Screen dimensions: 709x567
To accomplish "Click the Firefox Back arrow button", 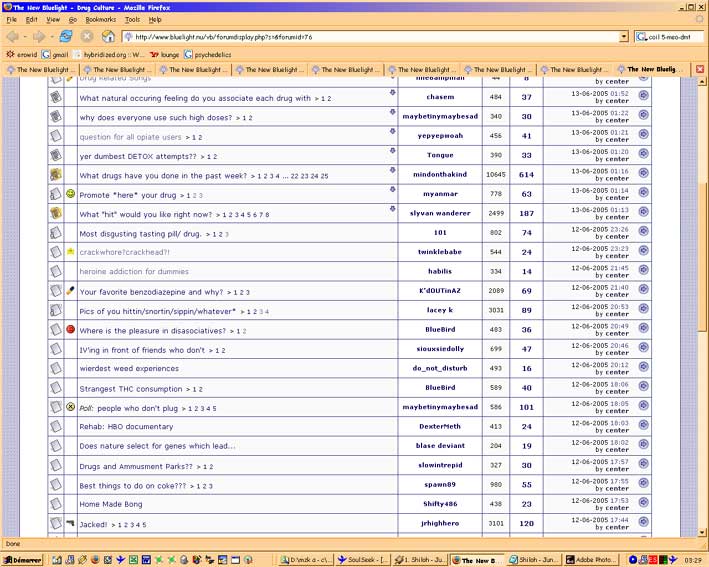I will tap(13, 37).
